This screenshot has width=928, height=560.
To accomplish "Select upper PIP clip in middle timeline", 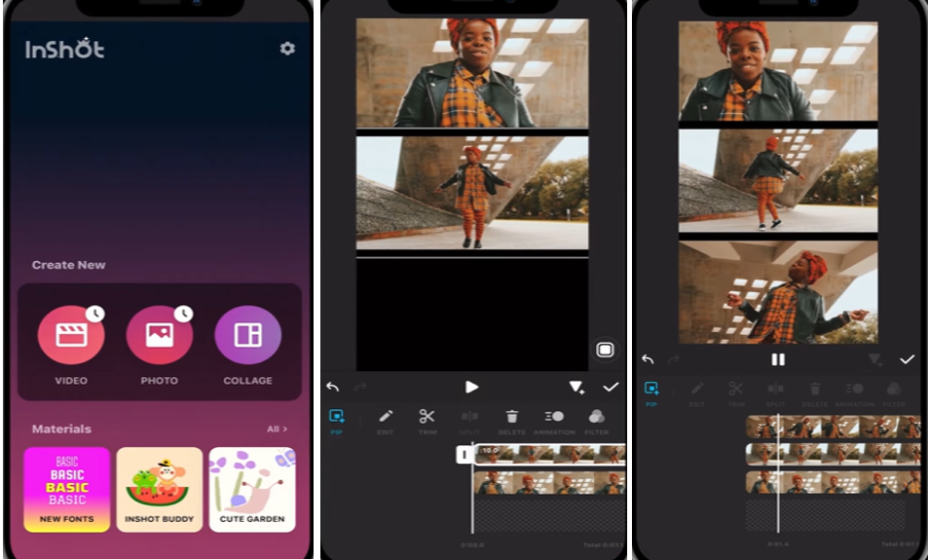I will coord(550,455).
